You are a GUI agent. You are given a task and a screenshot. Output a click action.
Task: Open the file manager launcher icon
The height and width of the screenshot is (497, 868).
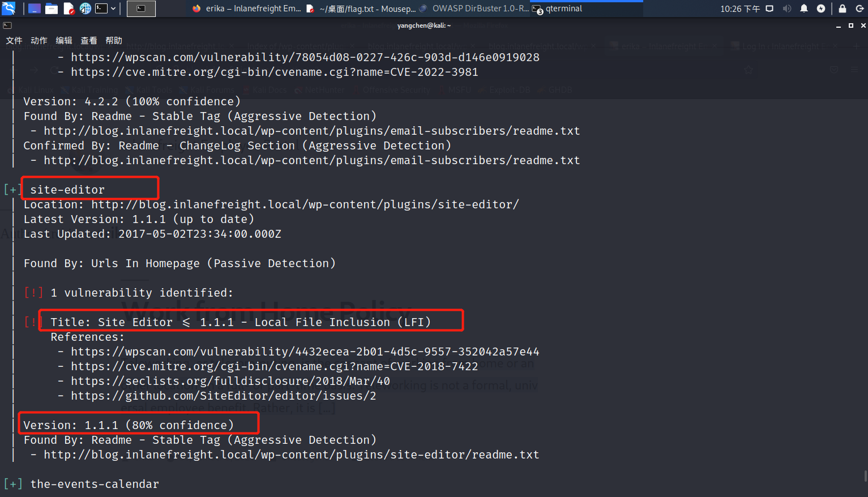[52, 8]
